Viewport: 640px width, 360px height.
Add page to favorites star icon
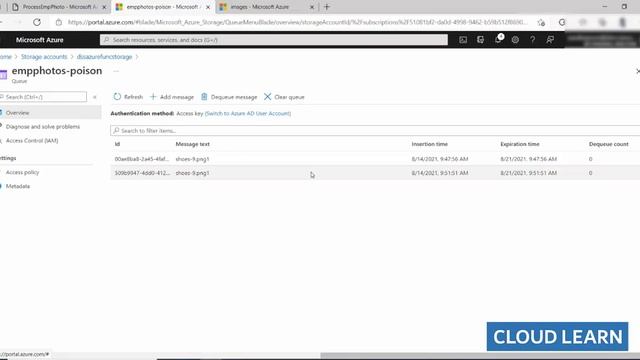541,22
